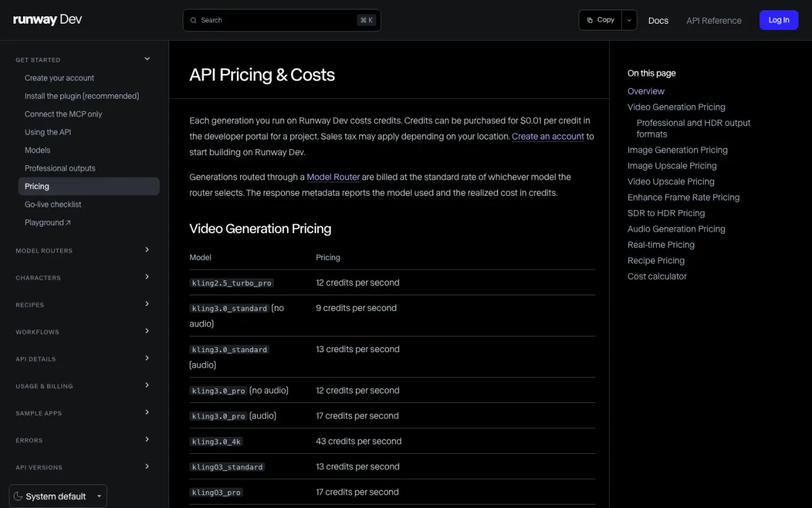
Task: Click the kling03_pro model cell
Action: click(x=217, y=492)
